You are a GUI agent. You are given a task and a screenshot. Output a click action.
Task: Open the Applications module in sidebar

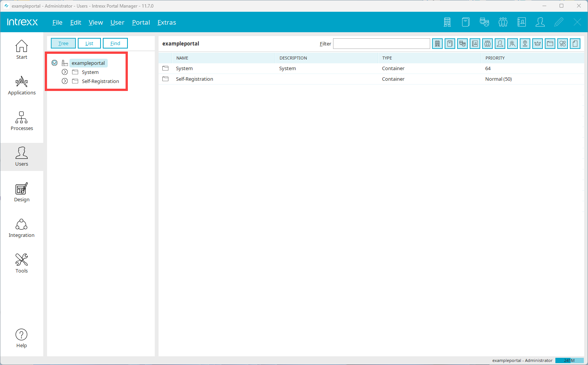[x=22, y=86]
